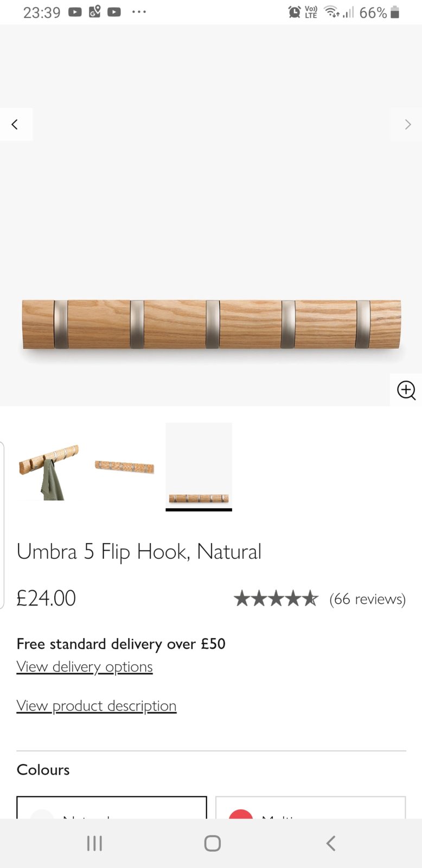Open the 66 reviews link
The width and height of the screenshot is (422, 868).
coord(367,599)
